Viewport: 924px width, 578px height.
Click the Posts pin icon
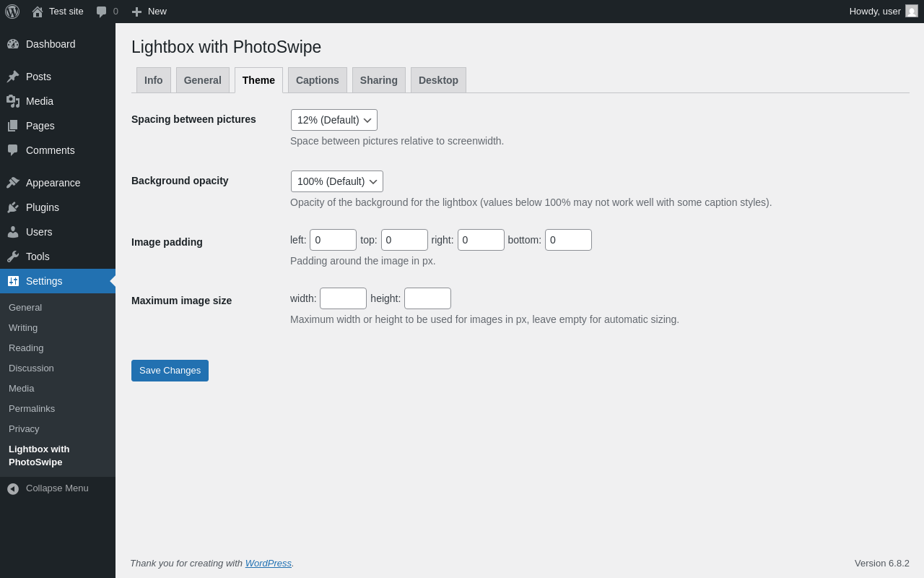(x=13, y=77)
